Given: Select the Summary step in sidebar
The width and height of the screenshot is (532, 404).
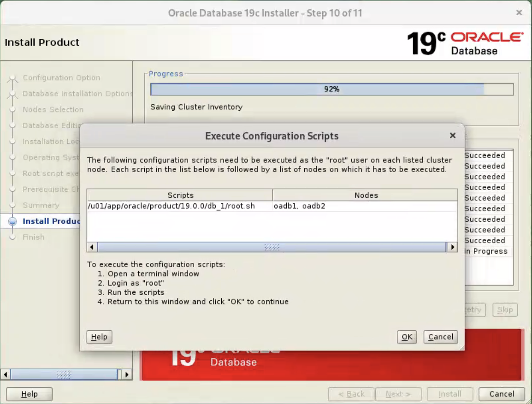Looking at the screenshot, I should coord(41,205).
